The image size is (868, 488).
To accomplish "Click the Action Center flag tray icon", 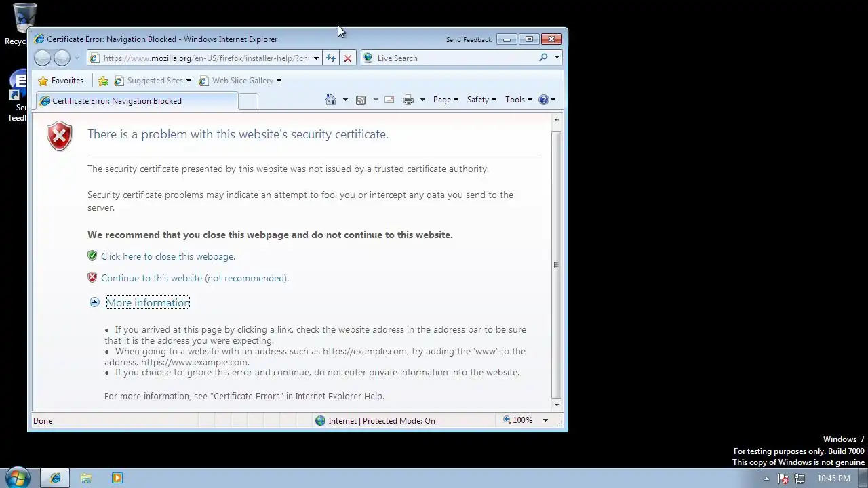I will [x=783, y=479].
